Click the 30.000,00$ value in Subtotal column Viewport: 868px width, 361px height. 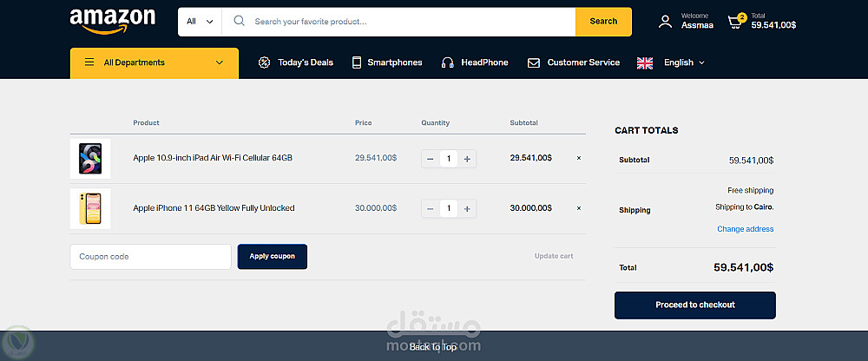coord(531,208)
